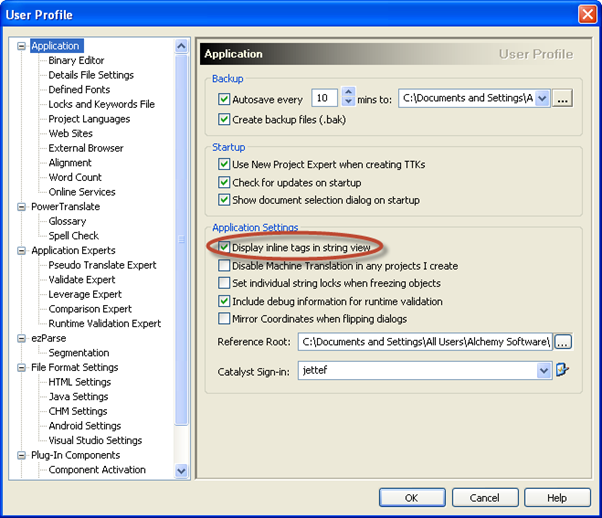Open Runtime Validation Expert settings

coord(104,324)
